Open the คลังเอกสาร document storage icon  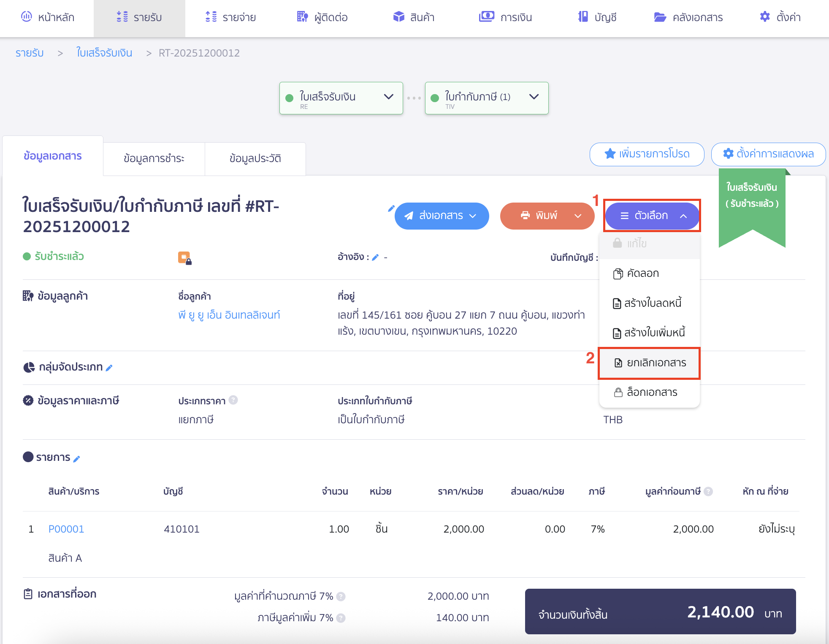pyautogui.click(x=660, y=17)
